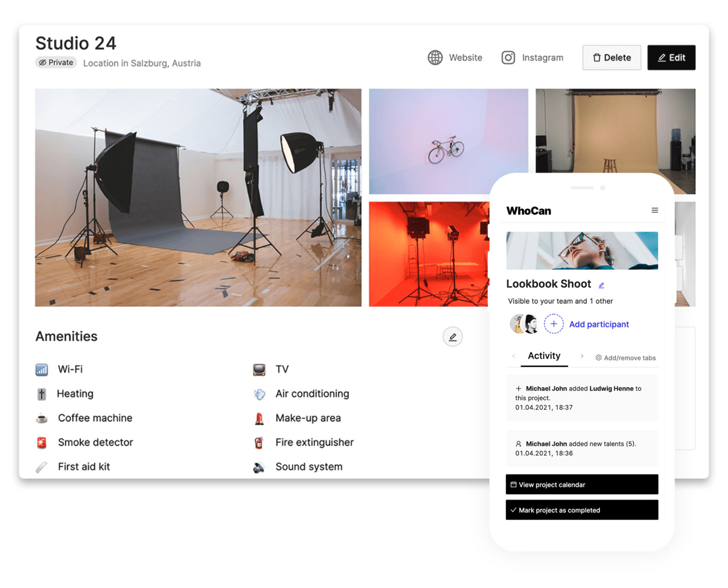Click the Amenities edit pencil icon
Image resolution: width=728 pixels, height=588 pixels.
452,337
